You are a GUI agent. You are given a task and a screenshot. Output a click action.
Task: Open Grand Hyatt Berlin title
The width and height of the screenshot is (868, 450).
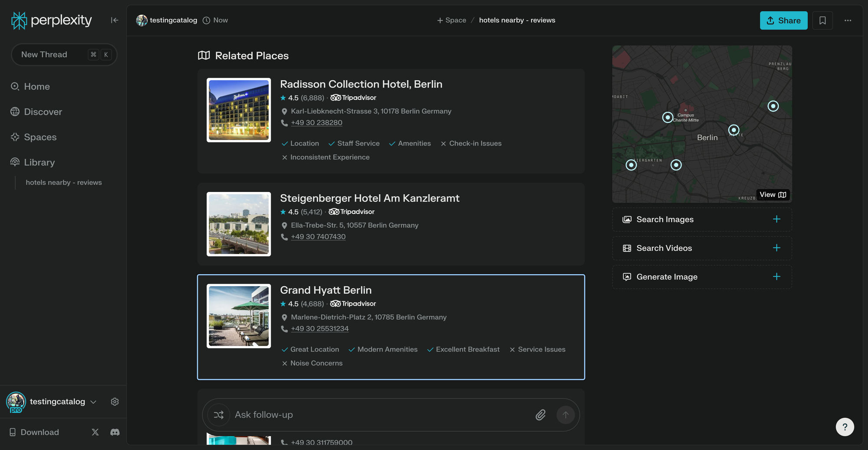[325, 290]
